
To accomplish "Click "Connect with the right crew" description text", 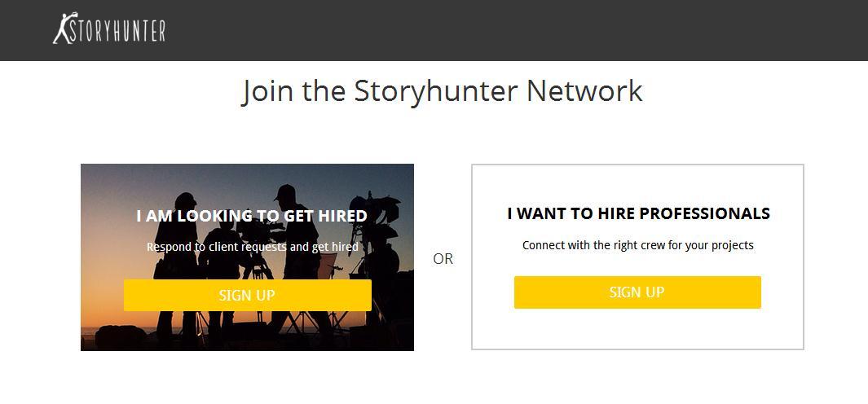I will 637,244.
